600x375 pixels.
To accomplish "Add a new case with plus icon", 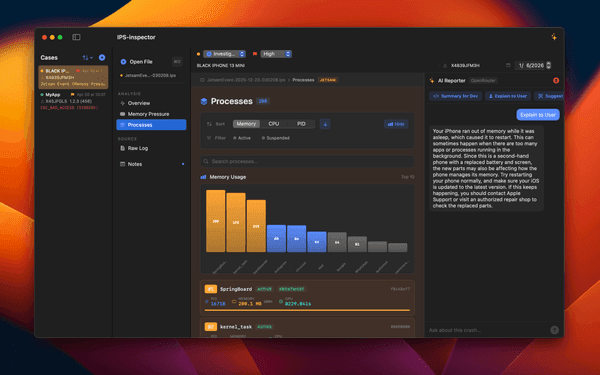I will pos(102,57).
